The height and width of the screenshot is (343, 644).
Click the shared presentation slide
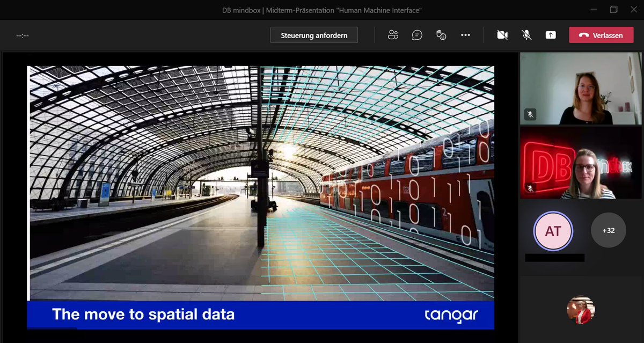coord(260,197)
